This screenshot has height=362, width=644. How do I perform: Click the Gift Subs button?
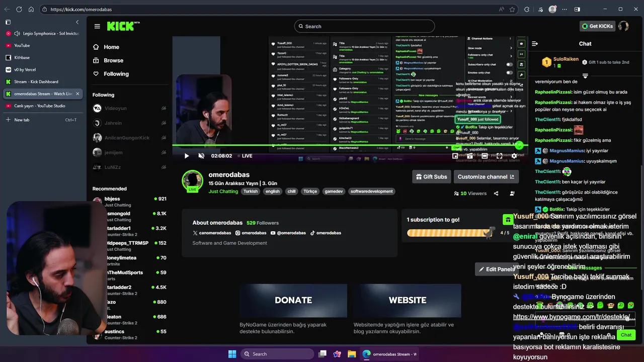(x=431, y=176)
